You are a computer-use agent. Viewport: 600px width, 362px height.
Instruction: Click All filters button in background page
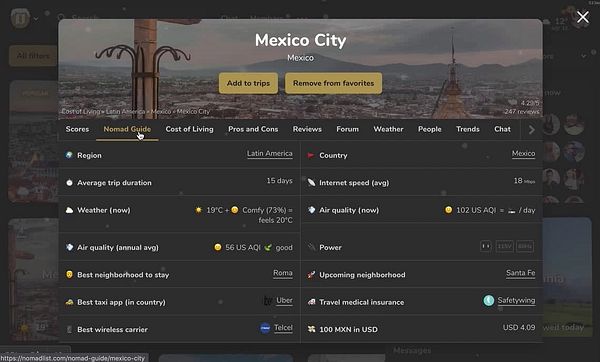[33, 56]
